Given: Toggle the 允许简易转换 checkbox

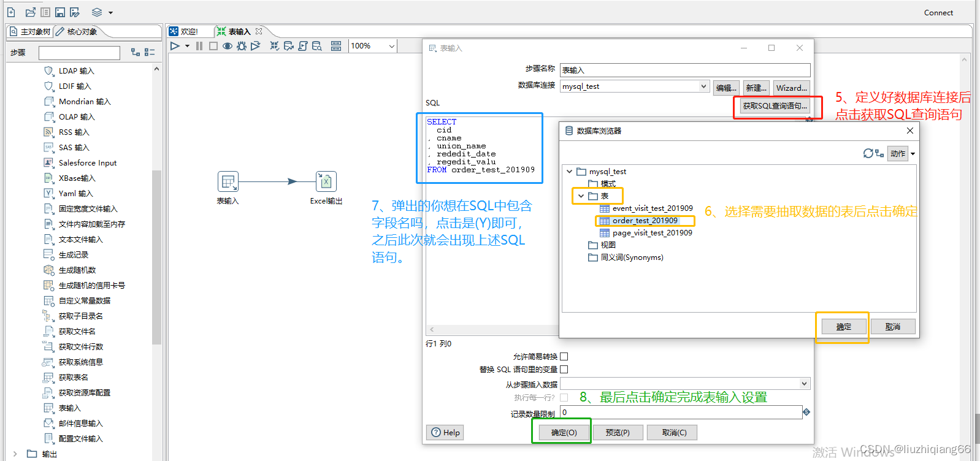Looking at the screenshot, I should (564, 356).
